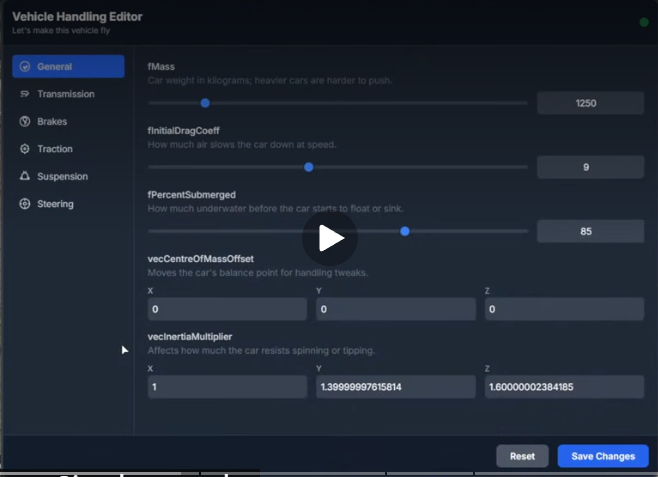This screenshot has height=477, width=658.
Task: Click 'Car weight in kilograms' description text
Action: click(x=270, y=81)
